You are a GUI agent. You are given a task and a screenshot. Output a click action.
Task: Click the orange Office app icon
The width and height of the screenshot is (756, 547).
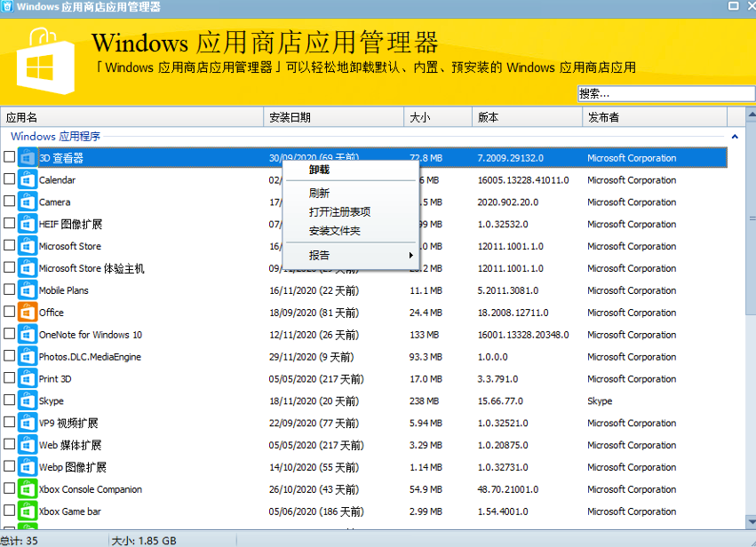coord(28,313)
